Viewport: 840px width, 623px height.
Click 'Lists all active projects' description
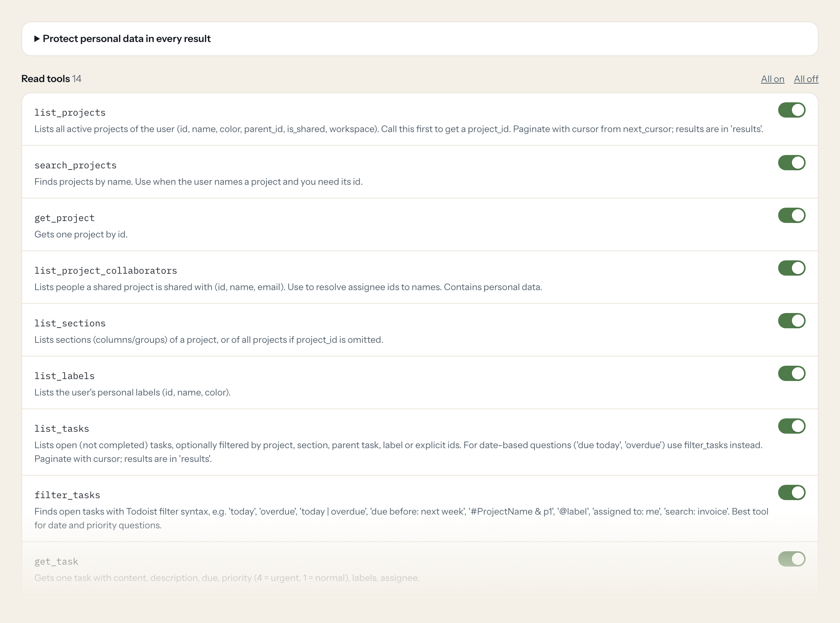[399, 129]
